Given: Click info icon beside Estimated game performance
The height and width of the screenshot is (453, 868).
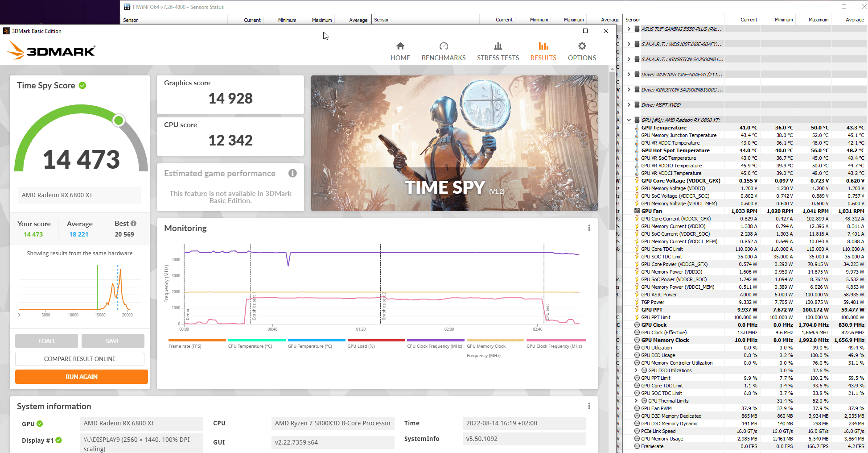Looking at the screenshot, I should point(292,173).
